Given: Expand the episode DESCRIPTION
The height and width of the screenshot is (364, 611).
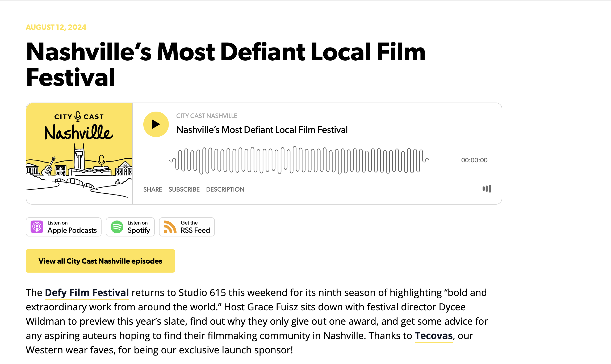Looking at the screenshot, I should [x=225, y=189].
